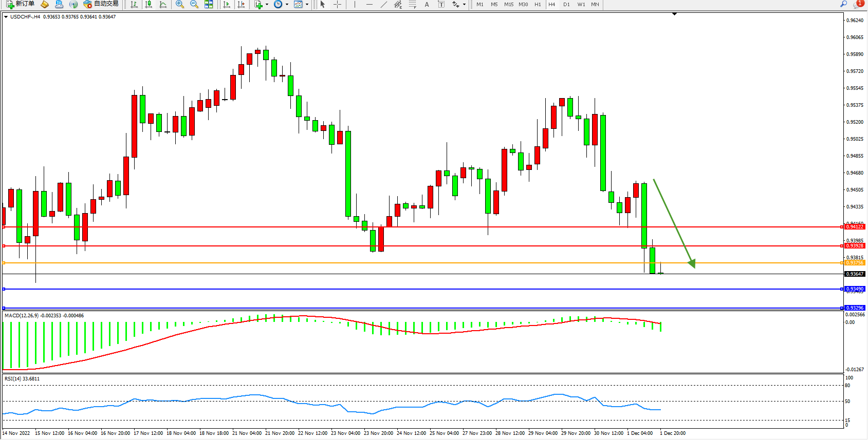Enable chart auto scroll

click(227, 4)
